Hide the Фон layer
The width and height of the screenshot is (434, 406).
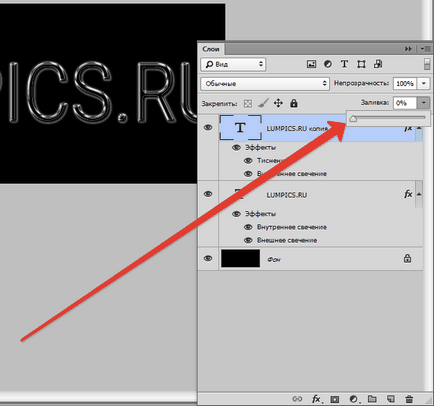tap(208, 258)
